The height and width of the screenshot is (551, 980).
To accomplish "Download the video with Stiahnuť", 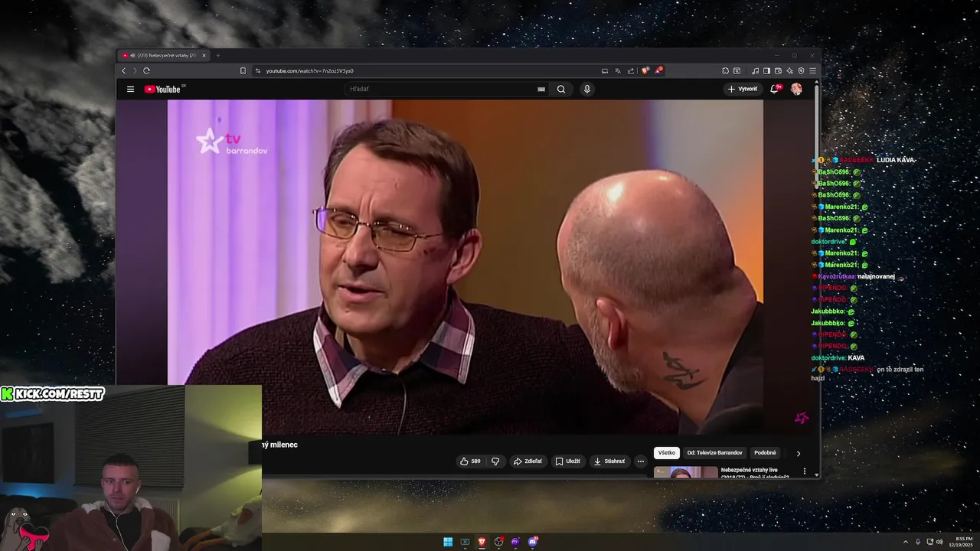I will (609, 461).
